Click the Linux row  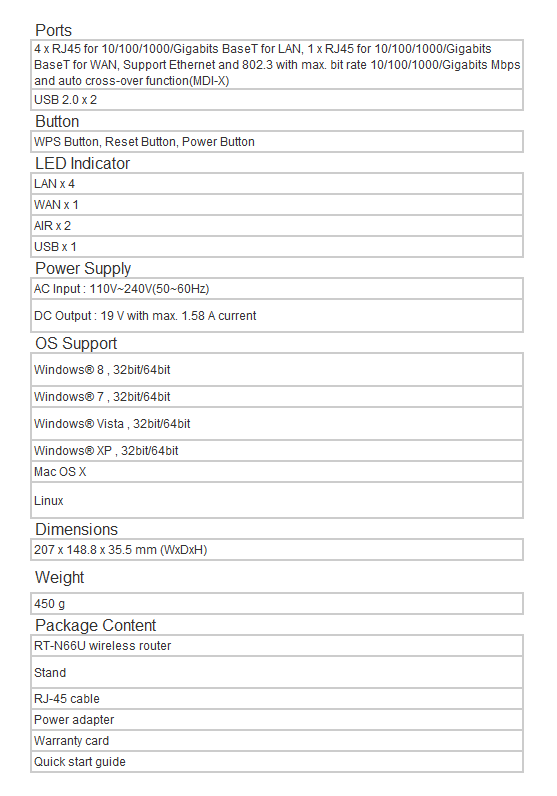[x=277, y=500]
